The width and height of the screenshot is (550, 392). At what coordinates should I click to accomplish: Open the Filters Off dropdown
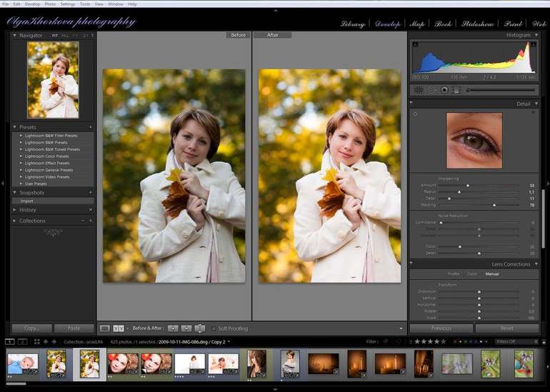pos(514,342)
